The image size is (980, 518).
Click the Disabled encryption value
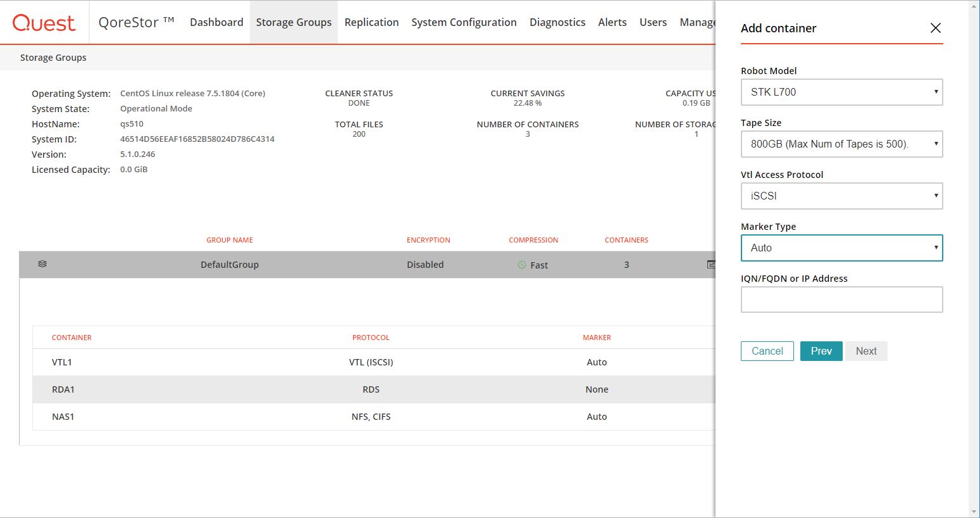[425, 265]
